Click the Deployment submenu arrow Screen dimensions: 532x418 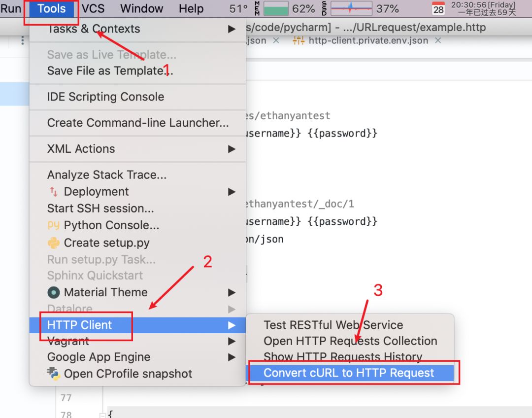[232, 192]
